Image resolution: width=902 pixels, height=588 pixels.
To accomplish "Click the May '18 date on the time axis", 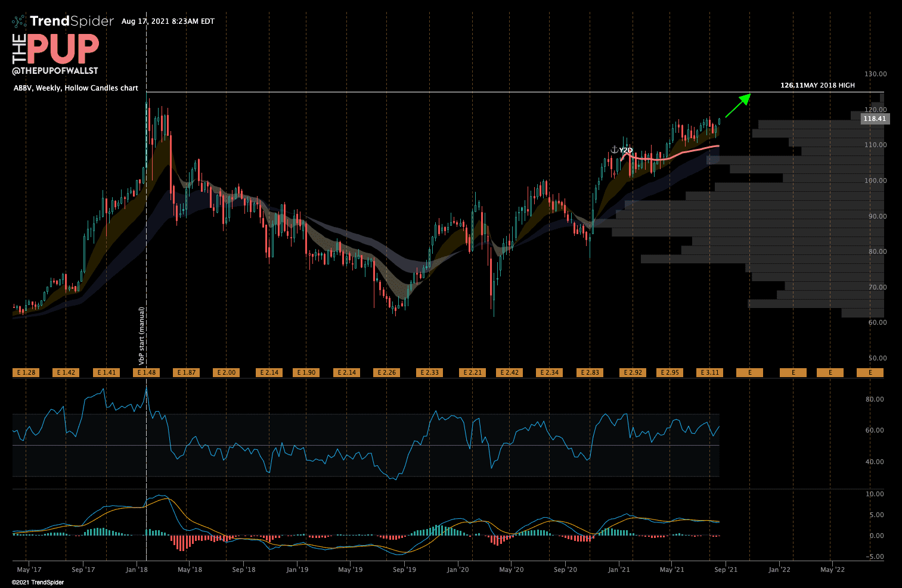I will (190, 570).
